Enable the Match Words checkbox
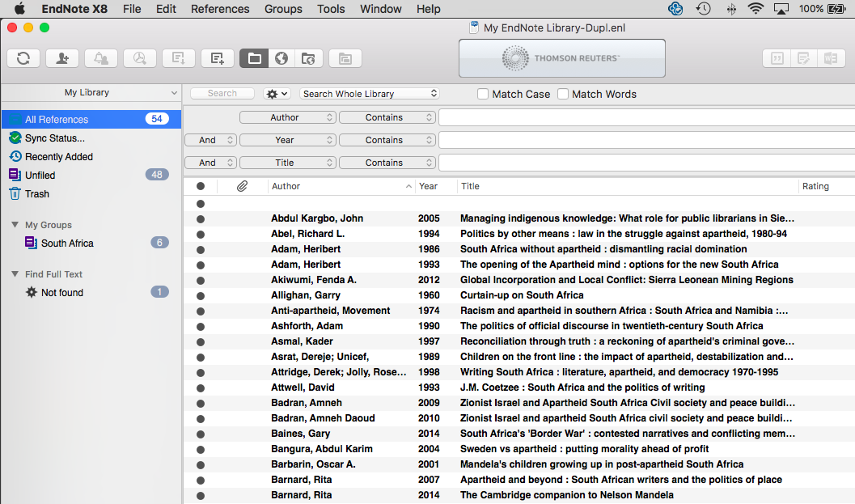Screen dimensions: 855x504 pyautogui.click(x=563, y=94)
